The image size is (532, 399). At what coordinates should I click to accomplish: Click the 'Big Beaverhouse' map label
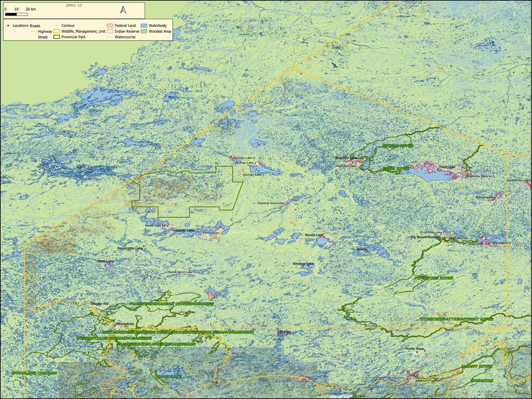click(425, 237)
